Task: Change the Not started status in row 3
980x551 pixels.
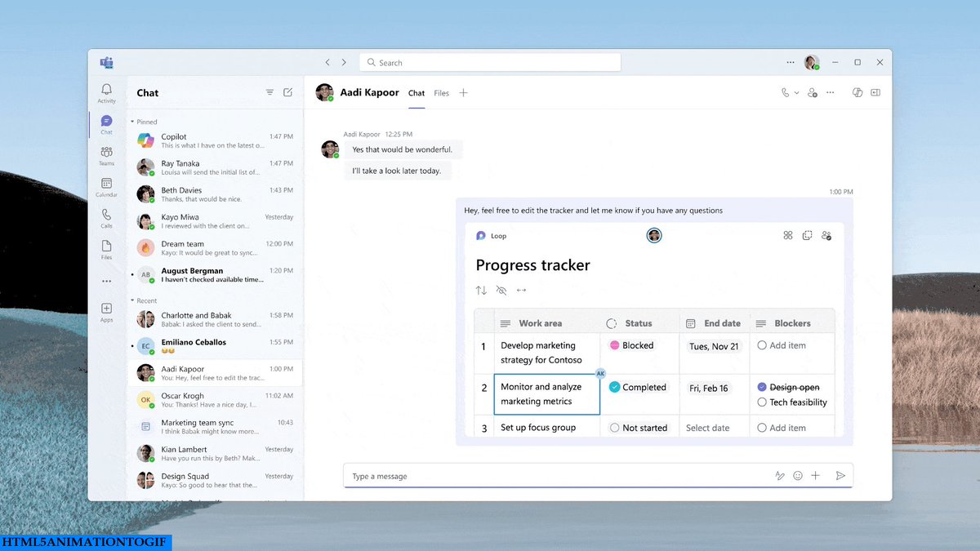Action: coord(639,428)
